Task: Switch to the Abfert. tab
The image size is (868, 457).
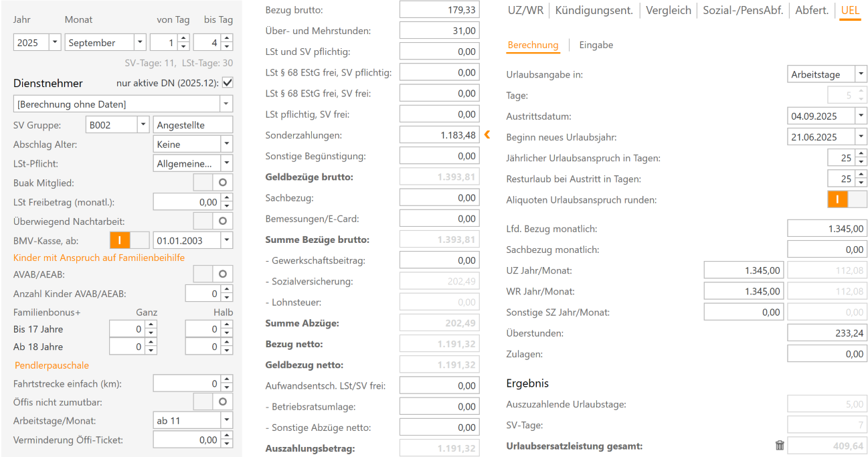Action: click(x=811, y=11)
